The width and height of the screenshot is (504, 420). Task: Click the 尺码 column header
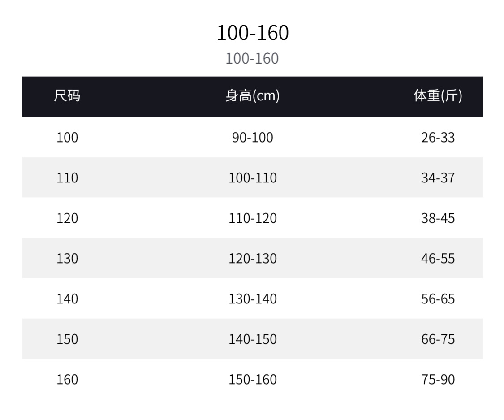[67, 96]
